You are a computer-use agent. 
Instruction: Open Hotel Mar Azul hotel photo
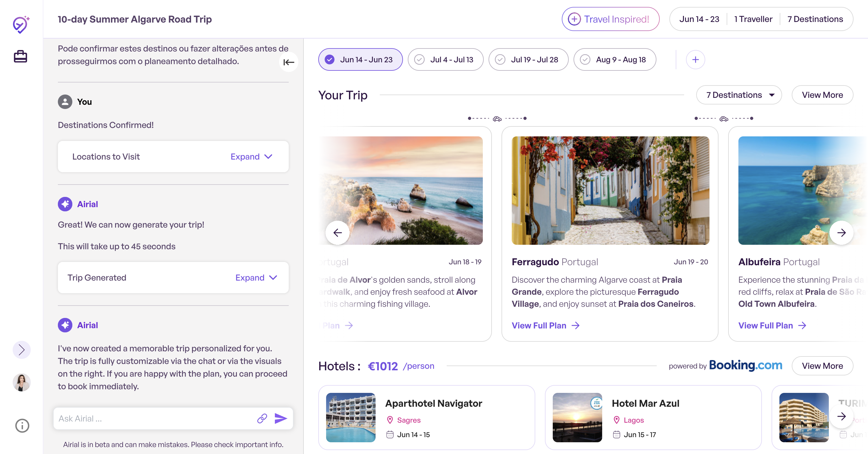pos(577,417)
